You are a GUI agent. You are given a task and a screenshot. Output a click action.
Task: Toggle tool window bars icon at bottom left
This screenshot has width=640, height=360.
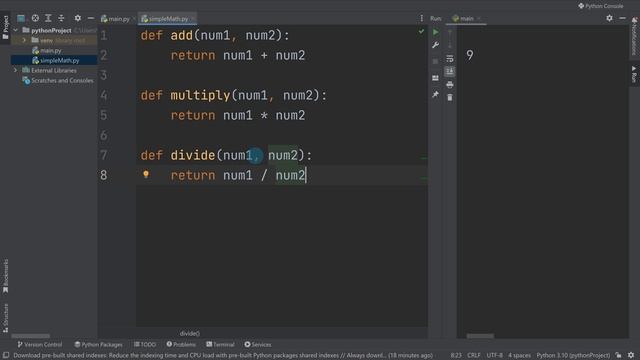point(6,355)
